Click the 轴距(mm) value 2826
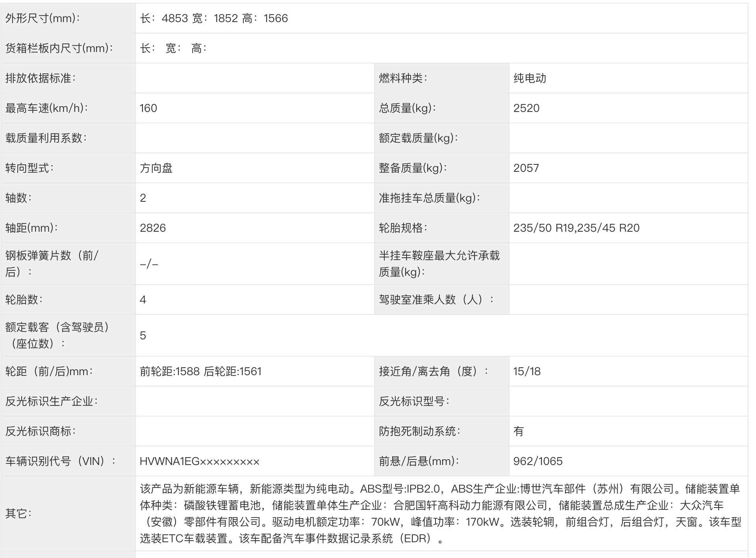 (x=152, y=228)
